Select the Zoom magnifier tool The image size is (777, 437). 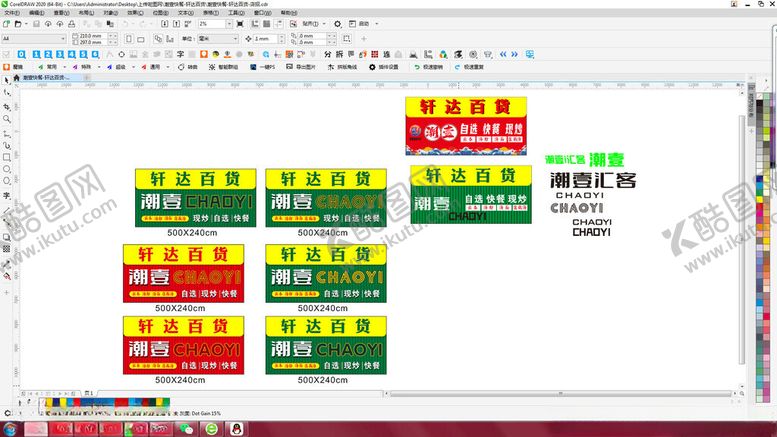(x=7, y=118)
